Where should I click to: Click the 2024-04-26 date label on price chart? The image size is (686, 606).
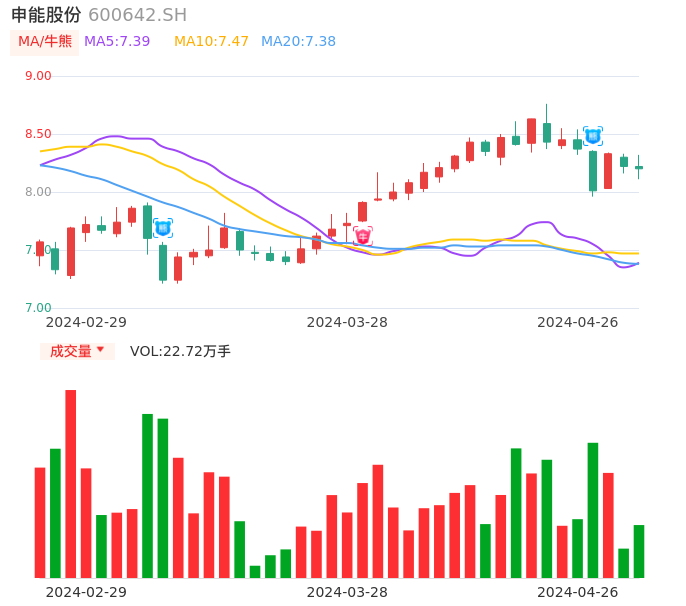pos(578,322)
